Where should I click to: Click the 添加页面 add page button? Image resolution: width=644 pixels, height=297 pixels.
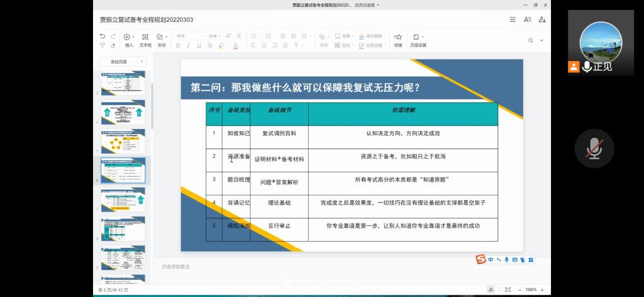click(118, 62)
